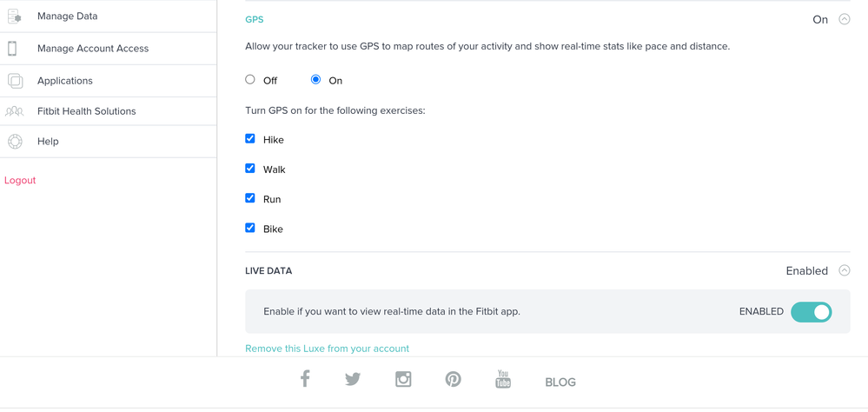Uncheck the Walk exercise checkbox
868x412 pixels.
pyautogui.click(x=250, y=169)
